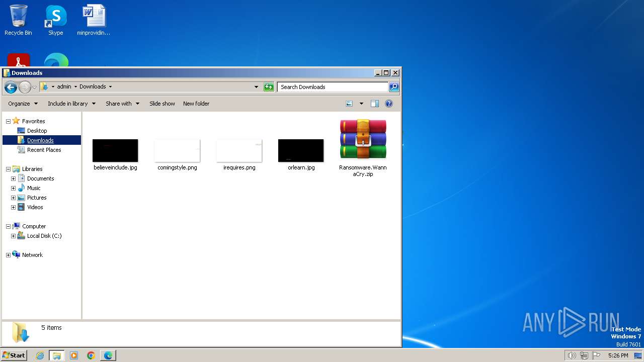Screen dimensions: 644x362
Task: Click the File Explorer taskbar button
Action: click(x=57, y=355)
